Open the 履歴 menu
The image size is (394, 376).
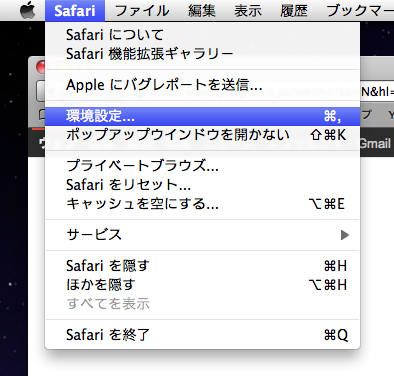point(294,11)
